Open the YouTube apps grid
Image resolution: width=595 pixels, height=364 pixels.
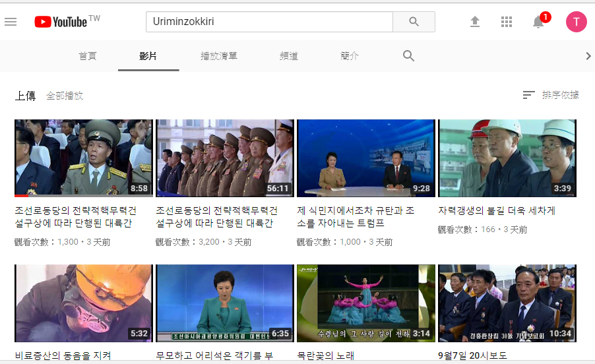[507, 22]
